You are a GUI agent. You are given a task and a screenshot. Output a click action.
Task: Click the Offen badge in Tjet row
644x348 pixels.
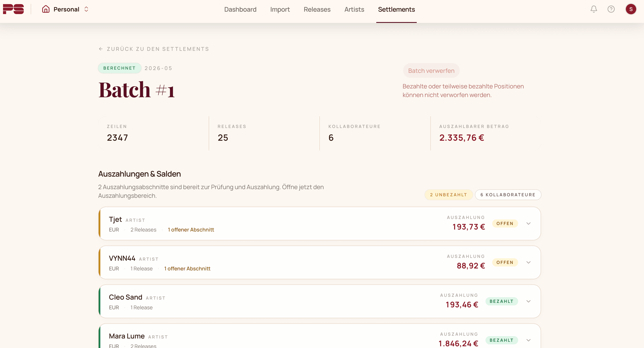[505, 223]
